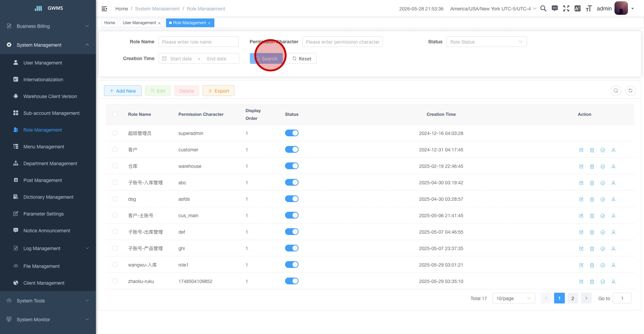Toggle the select-all checkbox in the table header
This screenshot has width=644, height=334.
[x=115, y=114]
